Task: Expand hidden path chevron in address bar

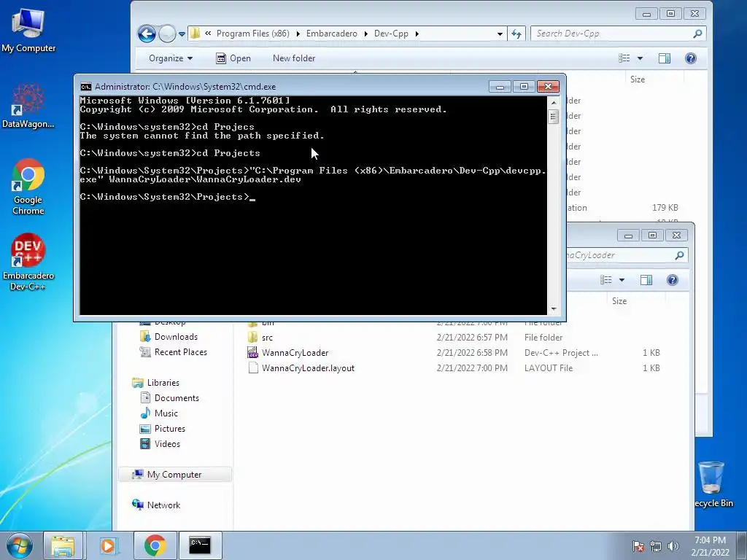Action: [208, 34]
